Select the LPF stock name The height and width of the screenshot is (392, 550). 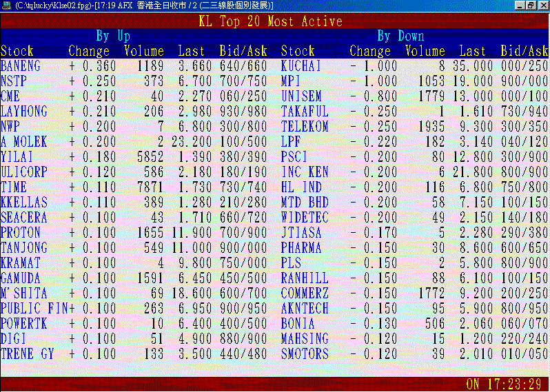point(290,142)
